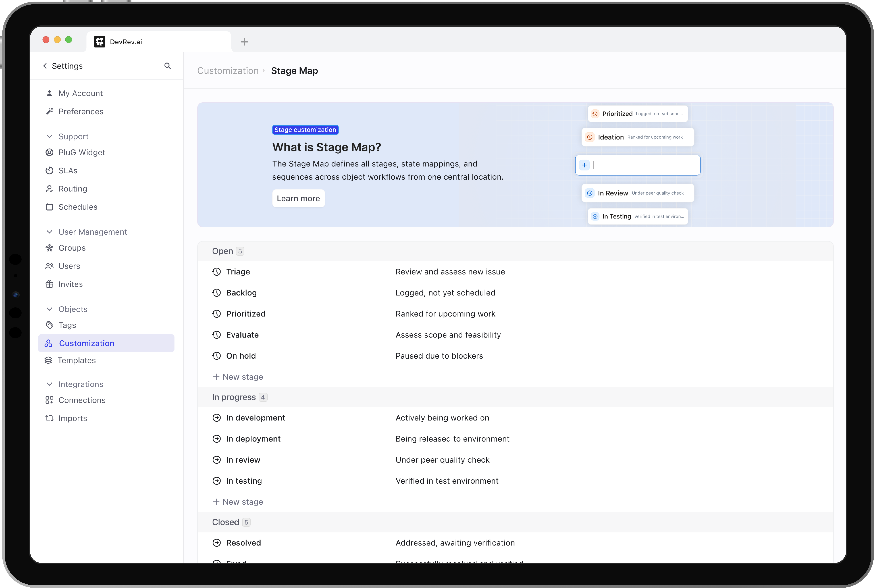874x588 pixels.
Task: Click the Open group header
Action: coord(515,251)
